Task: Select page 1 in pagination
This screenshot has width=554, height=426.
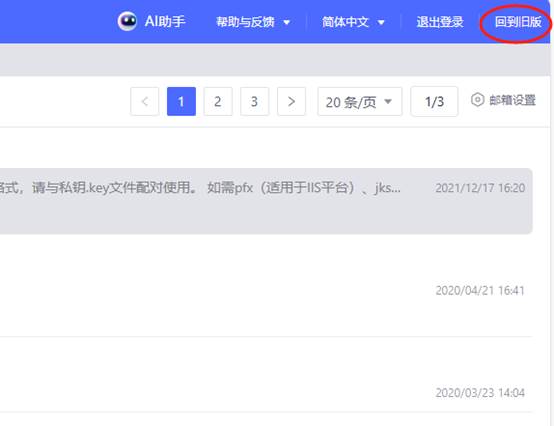Action: pos(181,101)
